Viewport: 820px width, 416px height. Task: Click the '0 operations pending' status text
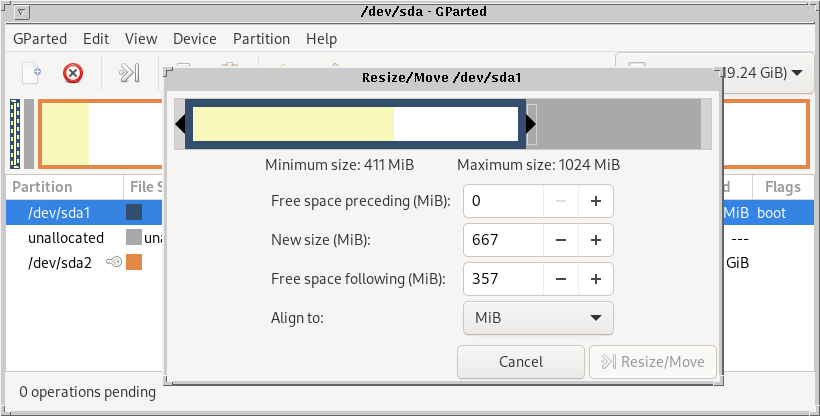click(x=87, y=391)
